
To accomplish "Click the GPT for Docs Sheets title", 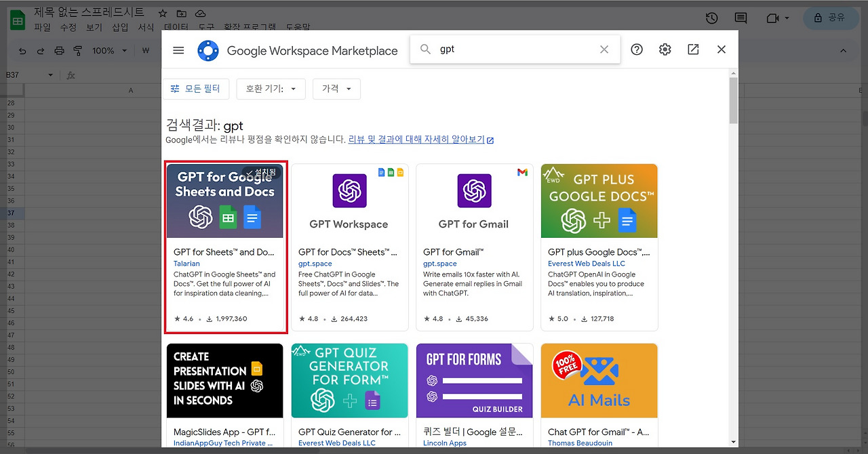I will (x=348, y=252).
